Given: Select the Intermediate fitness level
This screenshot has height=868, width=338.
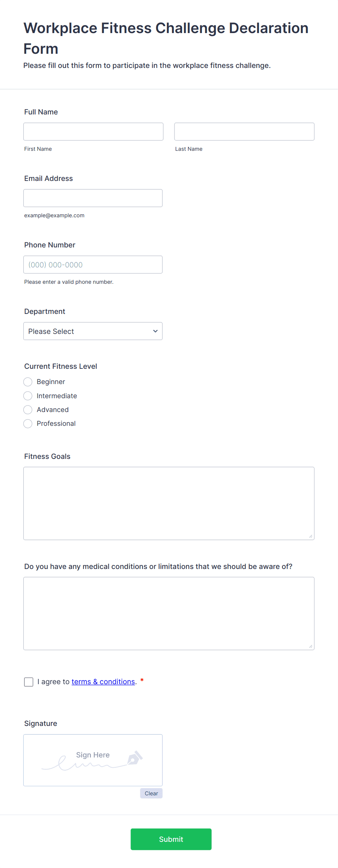Looking at the screenshot, I should (x=28, y=396).
